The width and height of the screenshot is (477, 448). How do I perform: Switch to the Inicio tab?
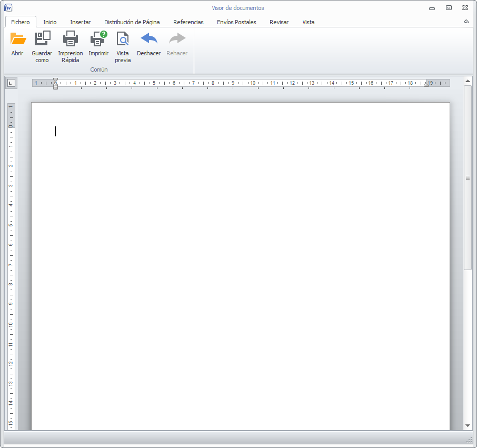tap(50, 22)
